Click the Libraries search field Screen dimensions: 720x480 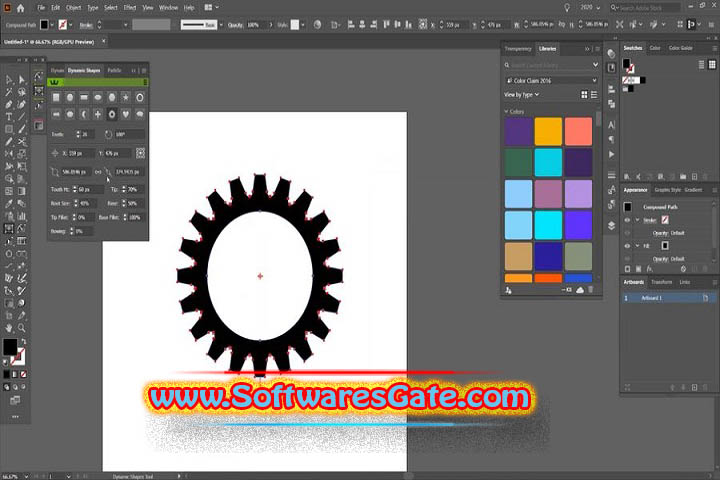pos(550,65)
